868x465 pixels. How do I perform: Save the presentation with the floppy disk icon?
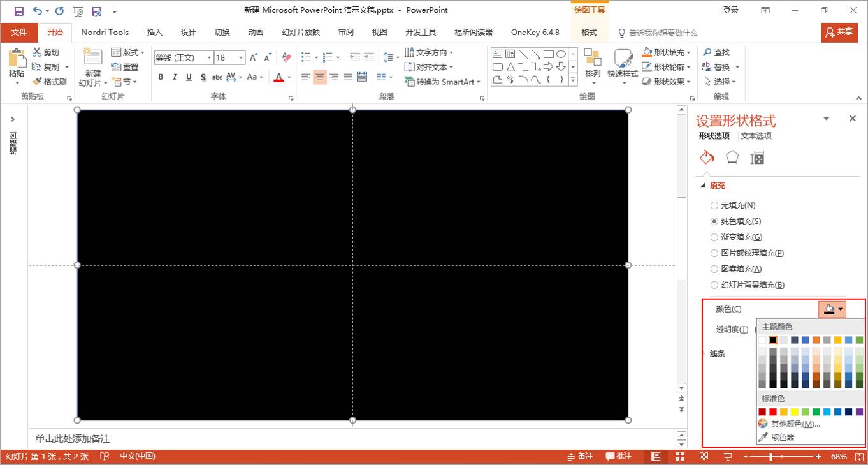(x=18, y=11)
